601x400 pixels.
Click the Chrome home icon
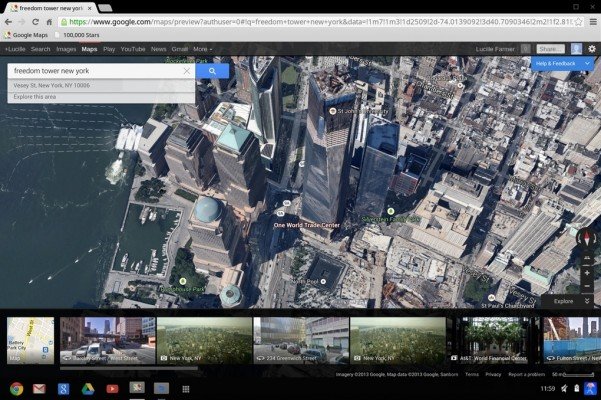coord(49,22)
